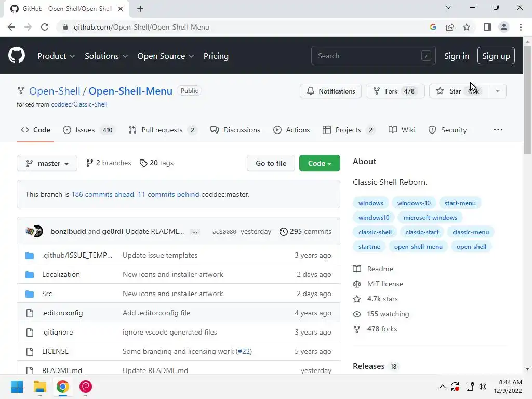
Task: Open Windows Start menu
Action: point(17,387)
